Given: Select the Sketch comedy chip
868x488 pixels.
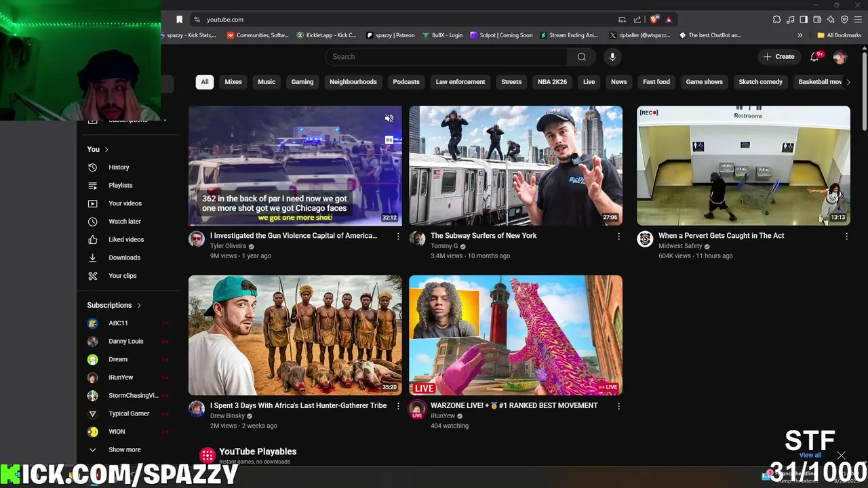Looking at the screenshot, I should (760, 82).
